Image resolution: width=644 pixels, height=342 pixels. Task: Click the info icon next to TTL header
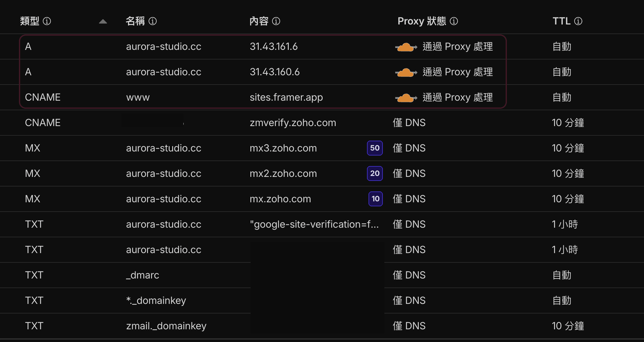click(x=578, y=21)
